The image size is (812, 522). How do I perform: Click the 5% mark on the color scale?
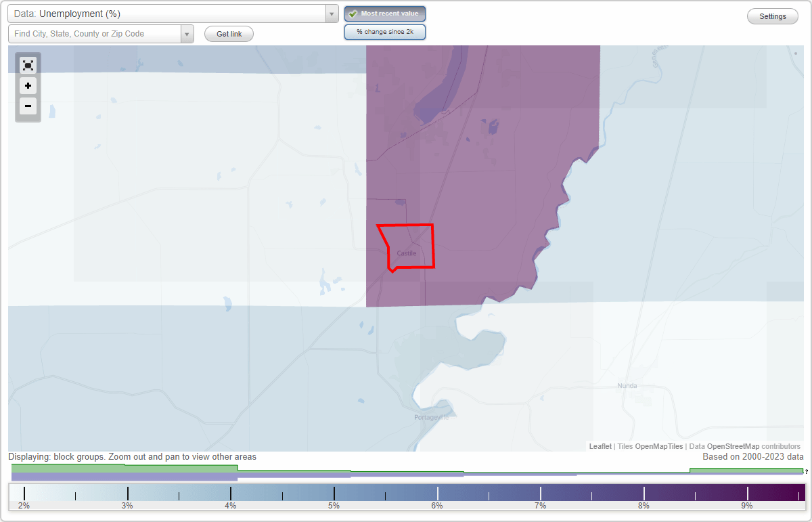point(334,492)
